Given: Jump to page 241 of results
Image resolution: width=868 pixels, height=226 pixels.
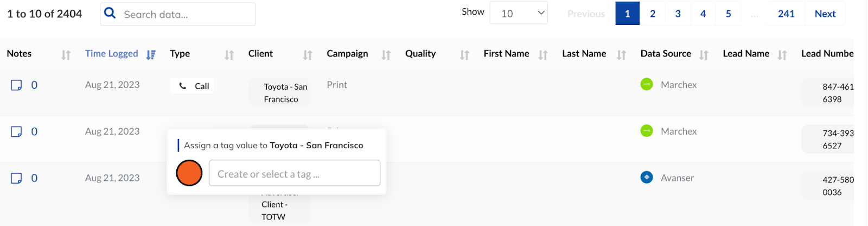Looking at the screenshot, I should 786,14.
